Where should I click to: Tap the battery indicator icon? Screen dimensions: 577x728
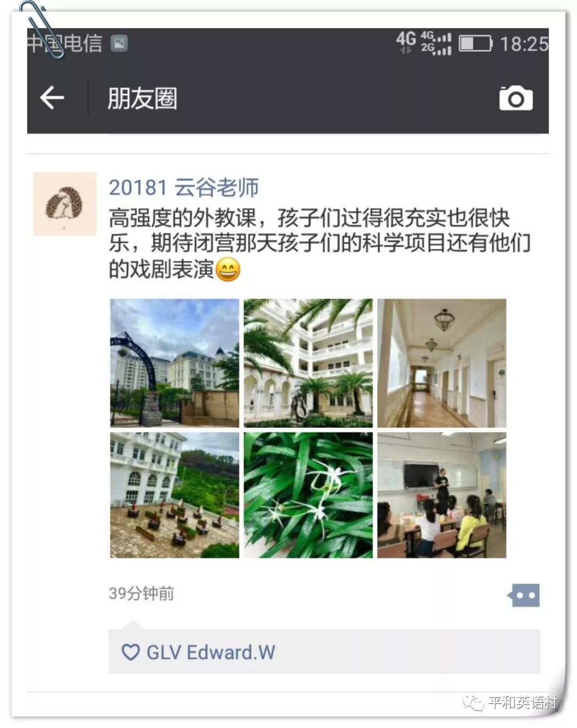click(475, 43)
